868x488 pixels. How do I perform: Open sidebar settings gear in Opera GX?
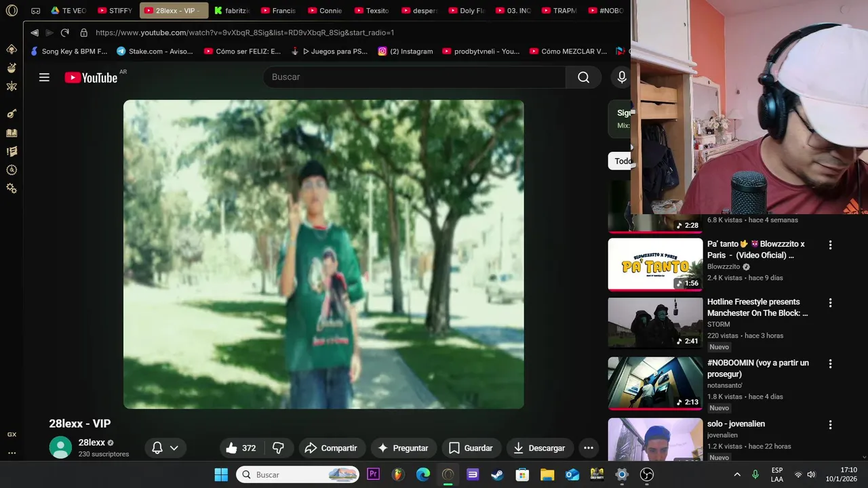click(12, 188)
